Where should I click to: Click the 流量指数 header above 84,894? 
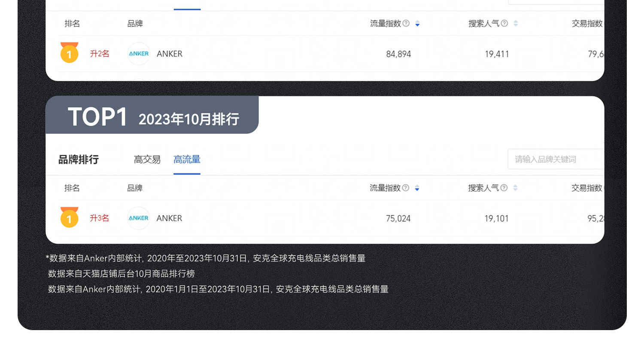[386, 24]
